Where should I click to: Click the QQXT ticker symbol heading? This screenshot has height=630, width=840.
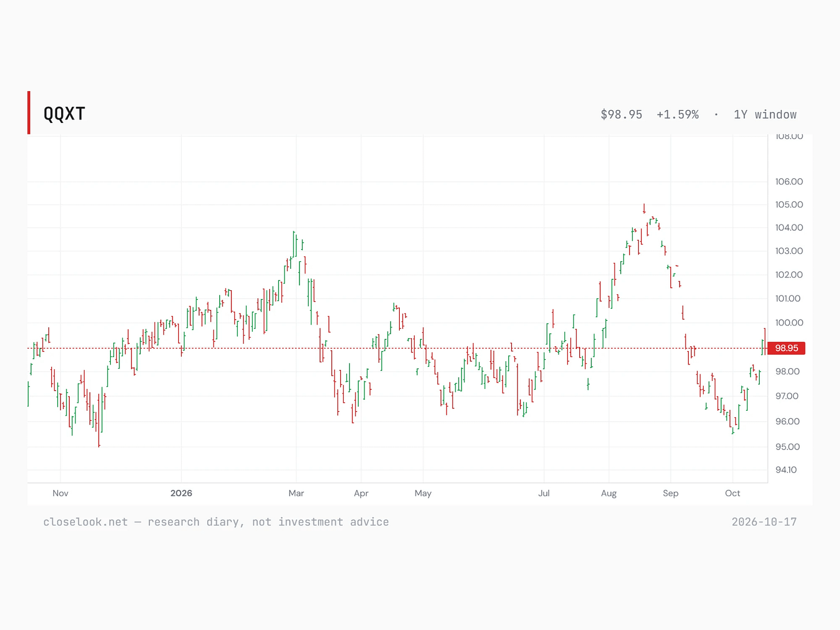click(x=65, y=114)
